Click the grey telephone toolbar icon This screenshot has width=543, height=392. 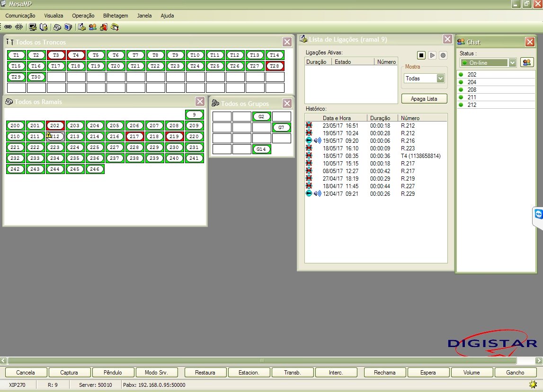point(57,27)
